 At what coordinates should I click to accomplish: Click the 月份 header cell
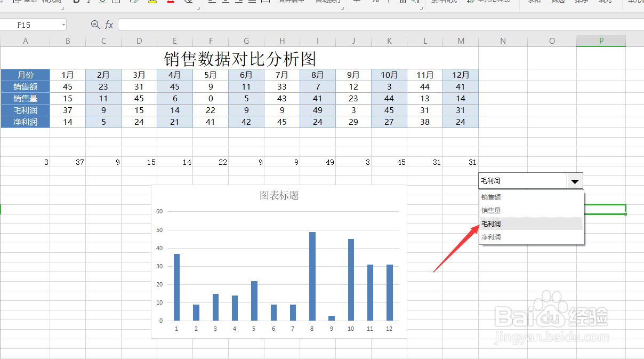25,75
